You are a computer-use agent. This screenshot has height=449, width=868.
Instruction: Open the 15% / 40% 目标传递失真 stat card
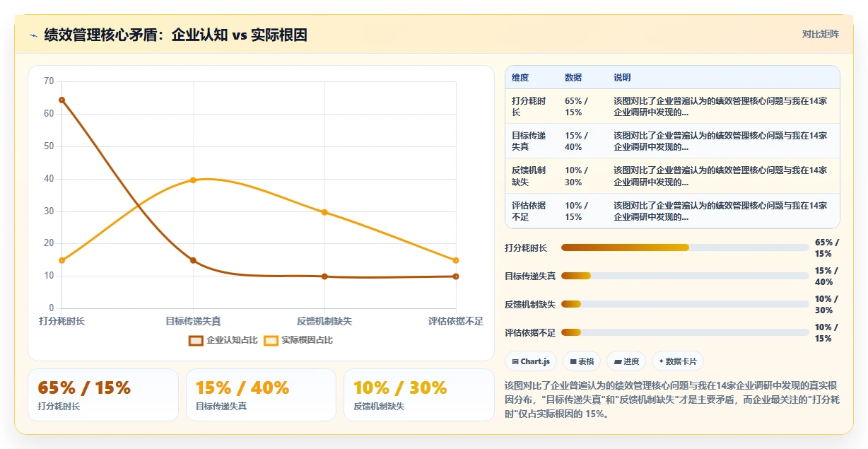tap(261, 395)
